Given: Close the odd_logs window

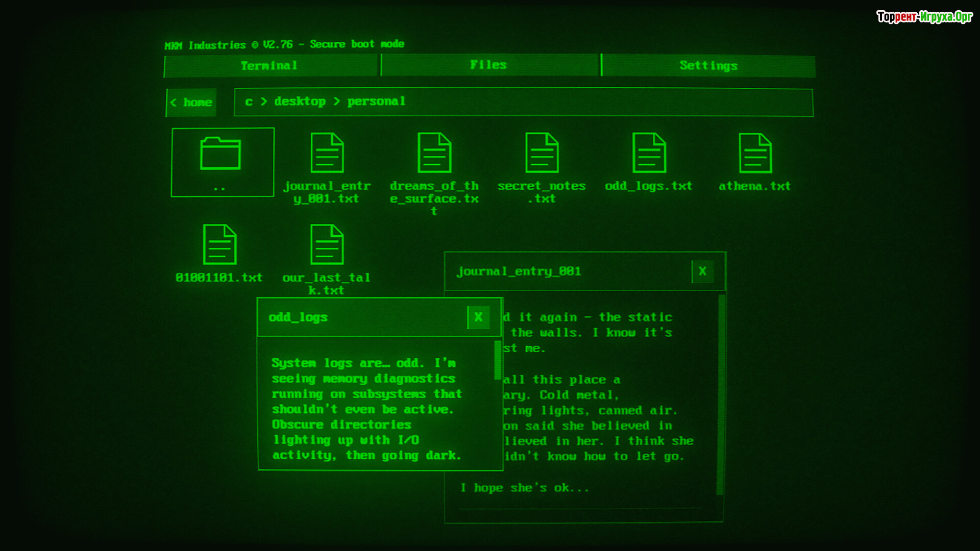Looking at the screenshot, I should 478,317.
